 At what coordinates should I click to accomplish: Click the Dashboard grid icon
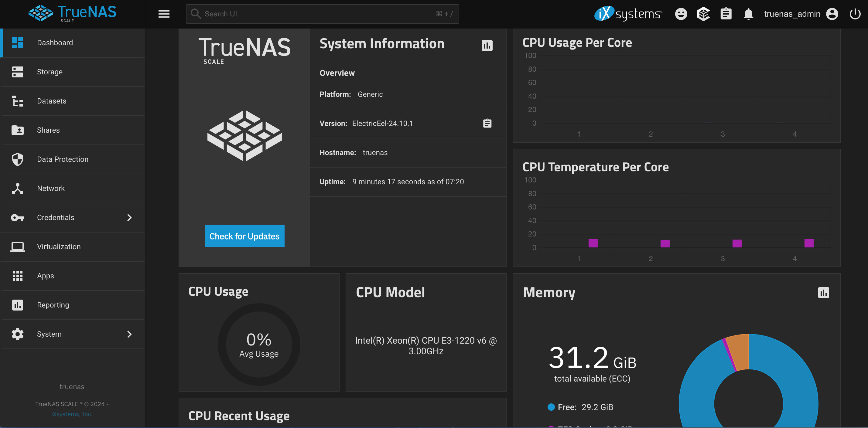(x=18, y=43)
